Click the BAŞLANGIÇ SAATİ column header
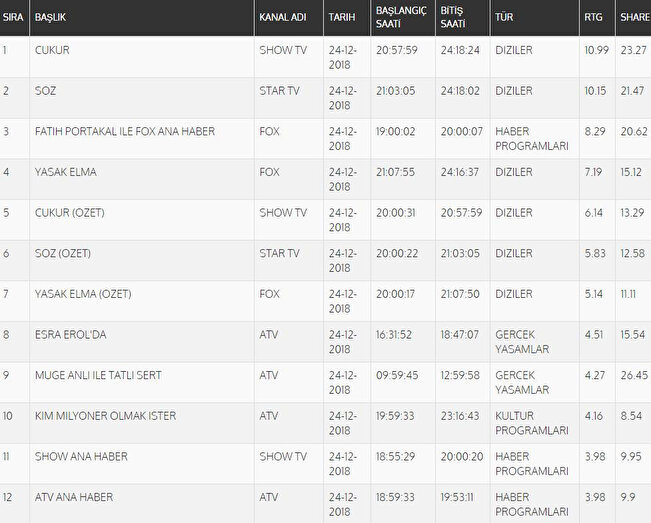This screenshot has height=523, width=651. [399, 18]
